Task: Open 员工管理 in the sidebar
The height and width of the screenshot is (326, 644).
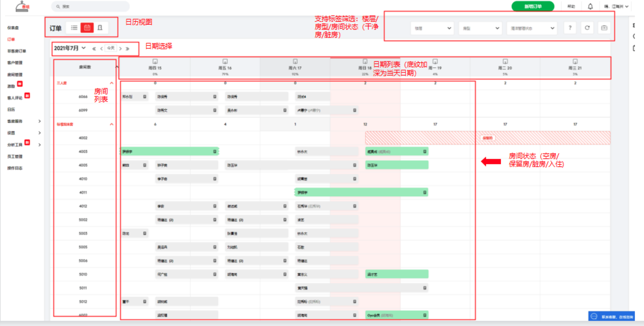Action: [x=15, y=156]
